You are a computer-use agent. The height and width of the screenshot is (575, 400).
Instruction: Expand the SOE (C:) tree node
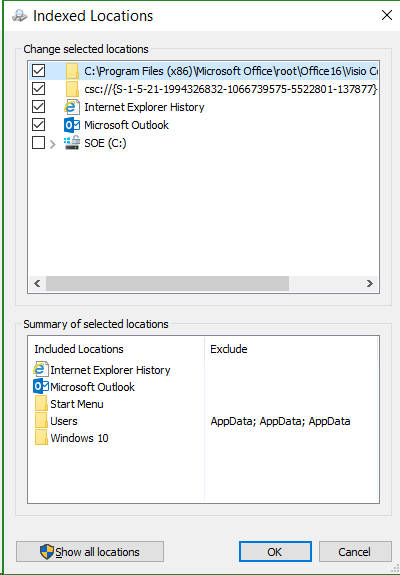pos(52,144)
